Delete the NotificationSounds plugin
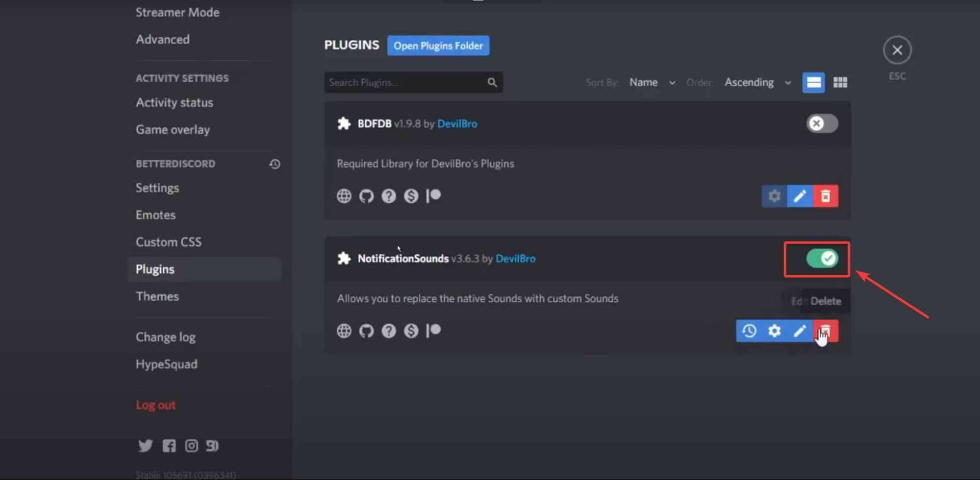The image size is (980, 480). pos(826,331)
